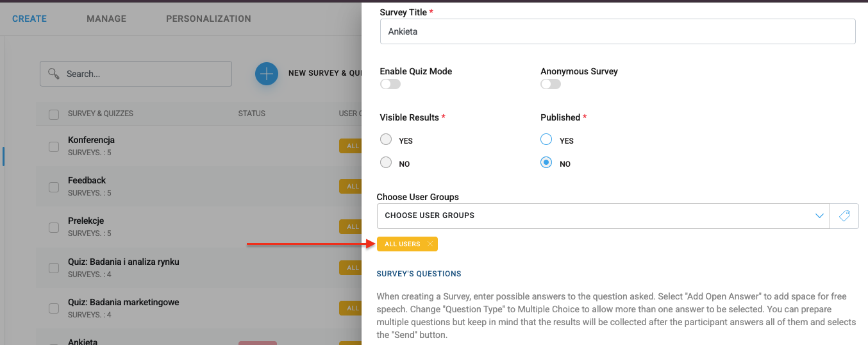
Task: Switch to the Manage tab
Action: 106,19
